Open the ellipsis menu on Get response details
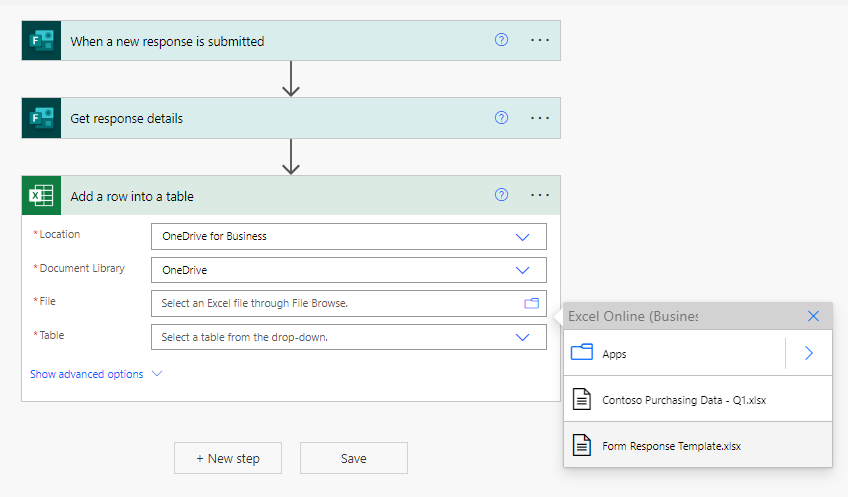 (540, 118)
